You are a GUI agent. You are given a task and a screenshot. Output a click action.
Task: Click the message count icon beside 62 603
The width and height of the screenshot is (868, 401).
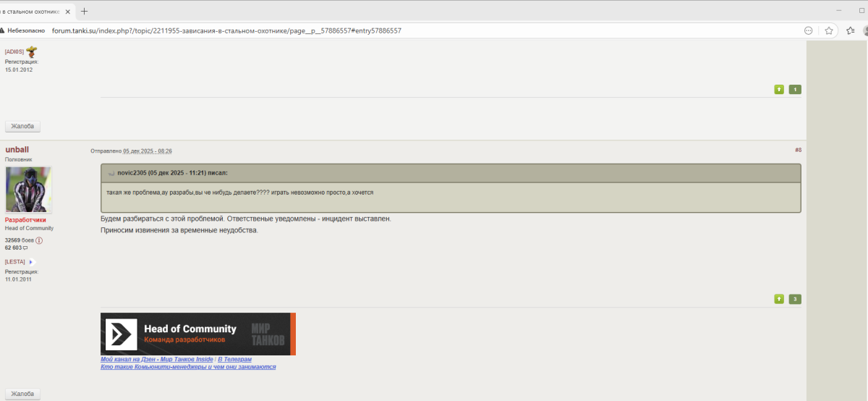tap(25, 248)
